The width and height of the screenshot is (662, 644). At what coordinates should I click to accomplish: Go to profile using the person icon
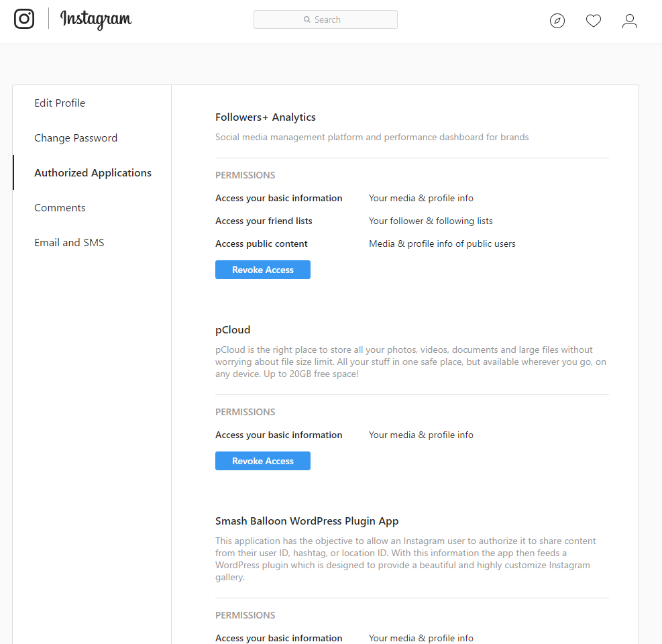[x=630, y=21]
